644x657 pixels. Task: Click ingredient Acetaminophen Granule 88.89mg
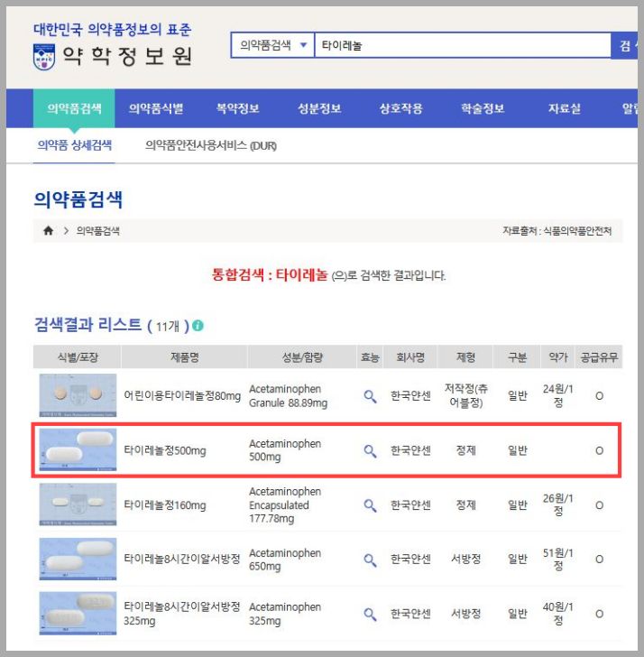coord(288,395)
